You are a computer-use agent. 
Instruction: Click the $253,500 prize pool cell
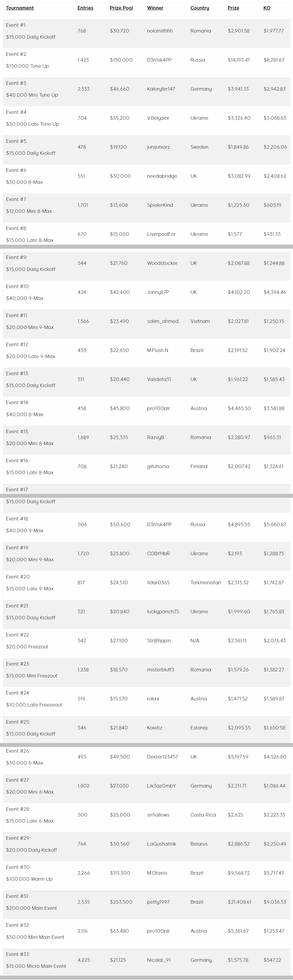[x=121, y=902]
